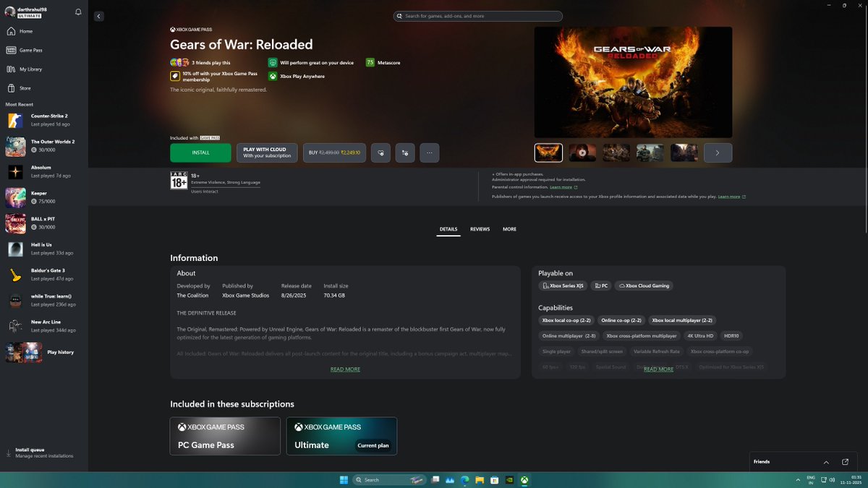Play the video trailer thumbnail
Image resolution: width=868 pixels, height=488 pixels.
tap(582, 153)
